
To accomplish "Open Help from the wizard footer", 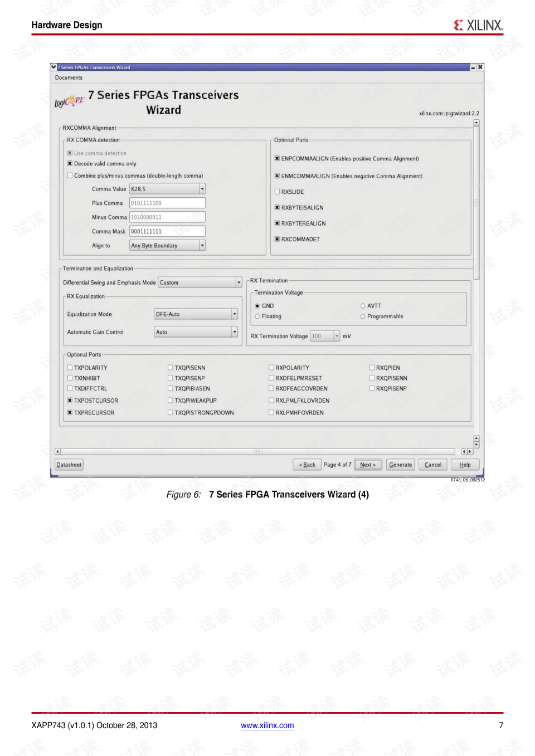I will tap(465, 465).
